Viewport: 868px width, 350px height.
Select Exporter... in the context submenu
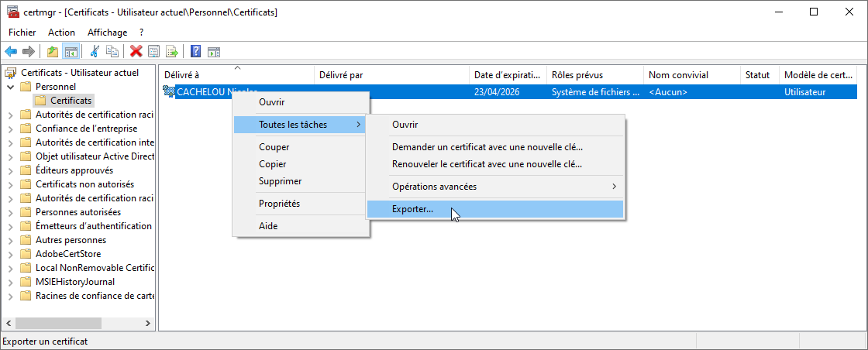coord(413,209)
